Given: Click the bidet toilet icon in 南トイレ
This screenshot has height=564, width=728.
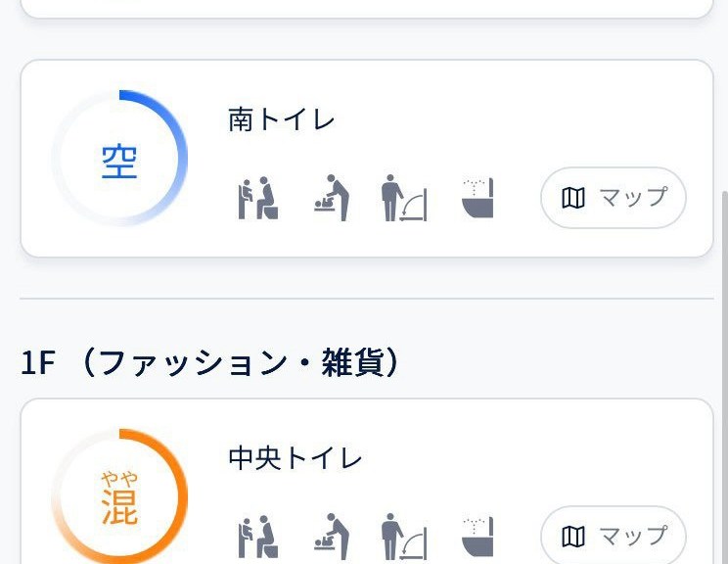Looking at the screenshot, I should pos(478,198).
